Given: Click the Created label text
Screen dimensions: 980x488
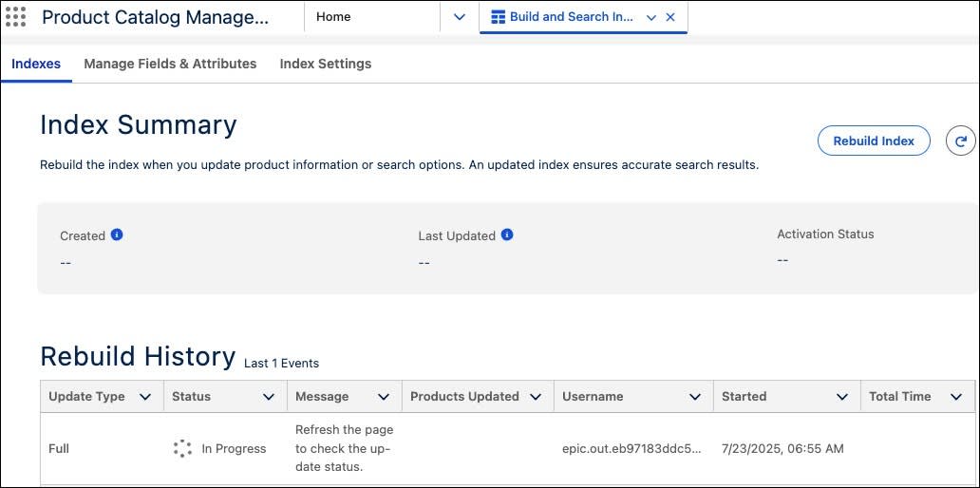Looking at the screenshot, I should 83,236.
